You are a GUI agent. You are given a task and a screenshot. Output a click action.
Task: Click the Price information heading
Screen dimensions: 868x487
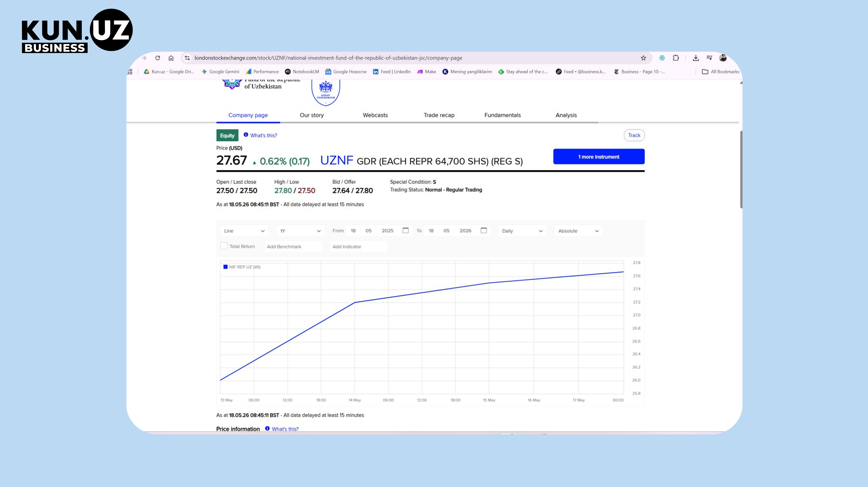[x=238, y=429]
